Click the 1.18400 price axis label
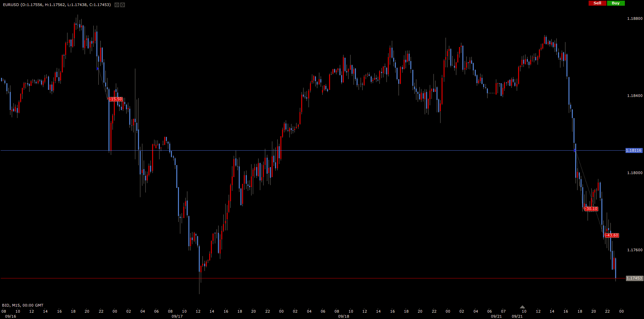This screenshot has height=319, width=644. pyautogui.click(x=635, y=96)
